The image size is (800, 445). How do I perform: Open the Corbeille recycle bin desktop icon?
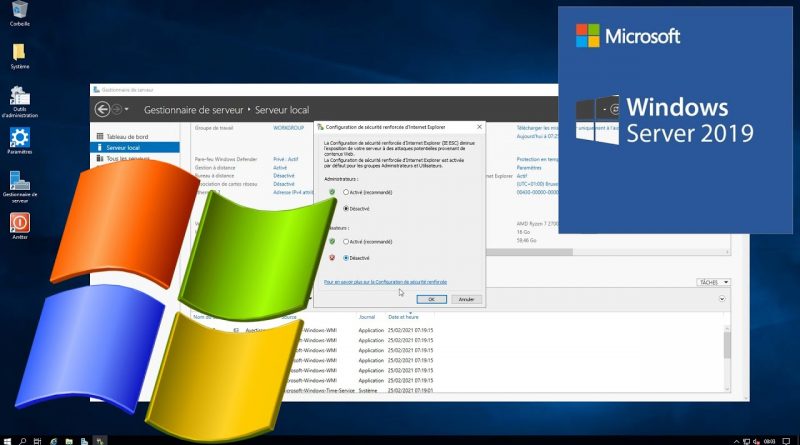pyautogui.click(x=19, y=13)
